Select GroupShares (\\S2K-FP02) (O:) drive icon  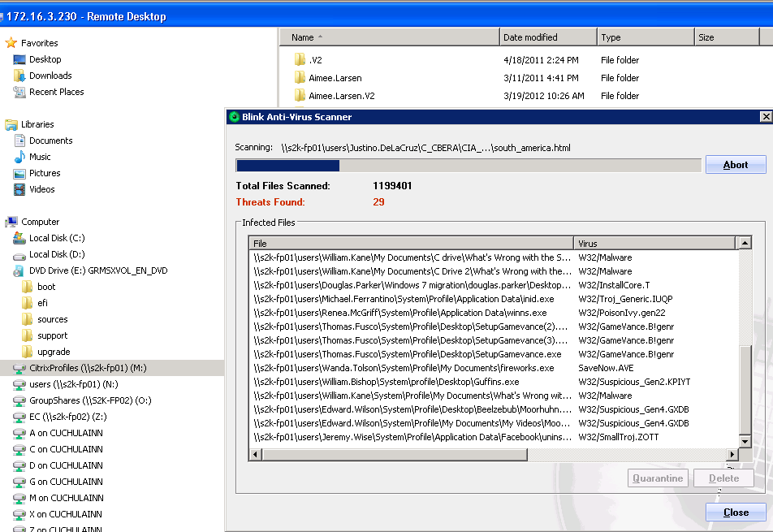point(19,401)
